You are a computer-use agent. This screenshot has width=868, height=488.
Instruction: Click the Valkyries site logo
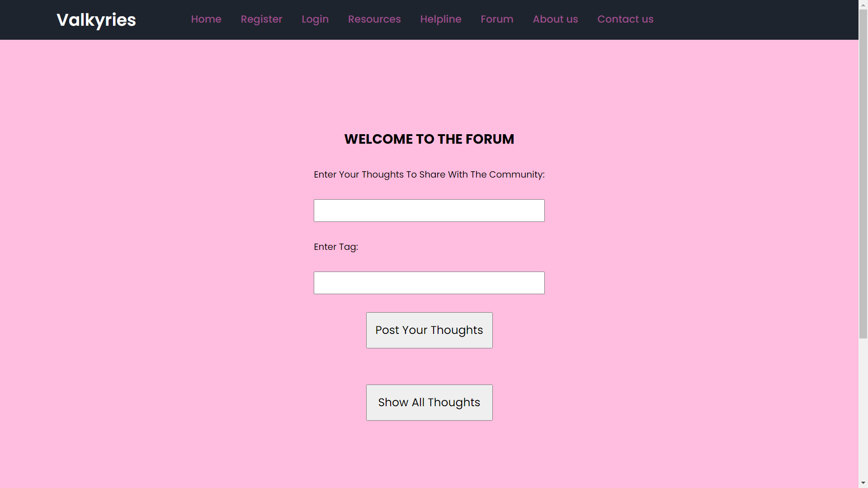(x=96, y=20)
